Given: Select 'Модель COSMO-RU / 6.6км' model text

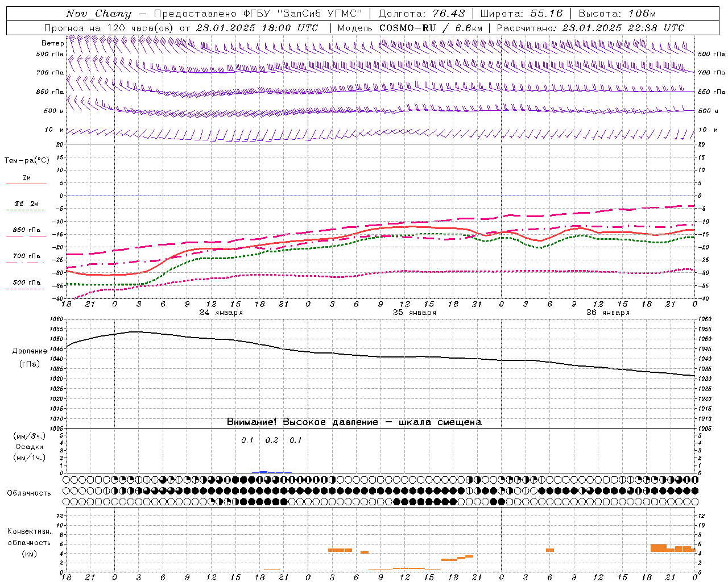Looking at the screenshot, I should [409, 28].
